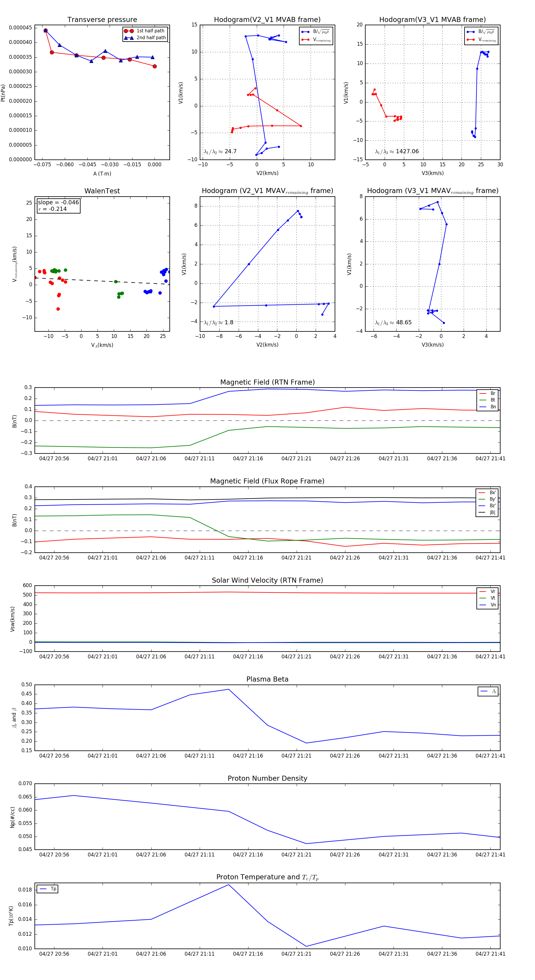
Task: Click the 'Hodogram (V3_V1 MVAV remaining frame)' title
Action: pyautogui.click(x=432, y=191)
